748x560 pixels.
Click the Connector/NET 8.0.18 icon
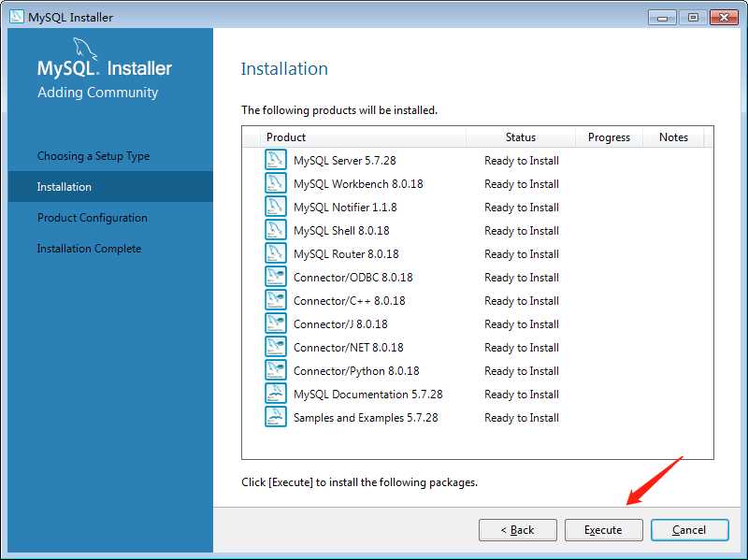click(276, 347)
